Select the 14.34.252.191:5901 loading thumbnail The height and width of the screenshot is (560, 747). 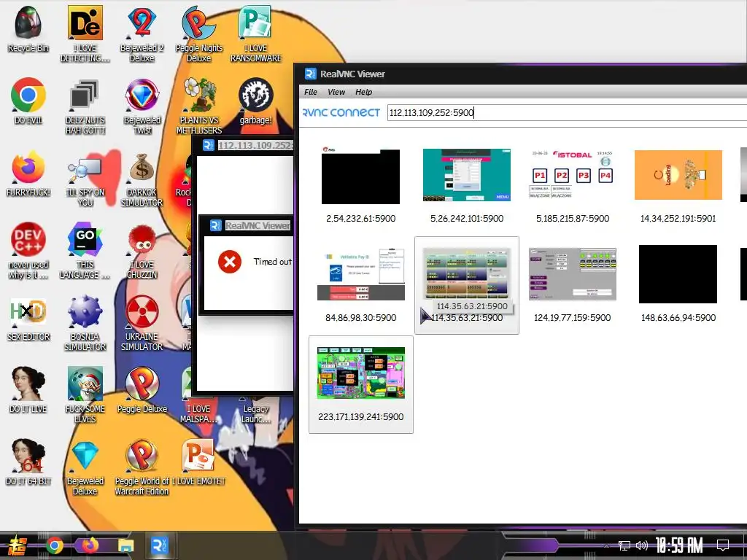(x=678, y=175)
